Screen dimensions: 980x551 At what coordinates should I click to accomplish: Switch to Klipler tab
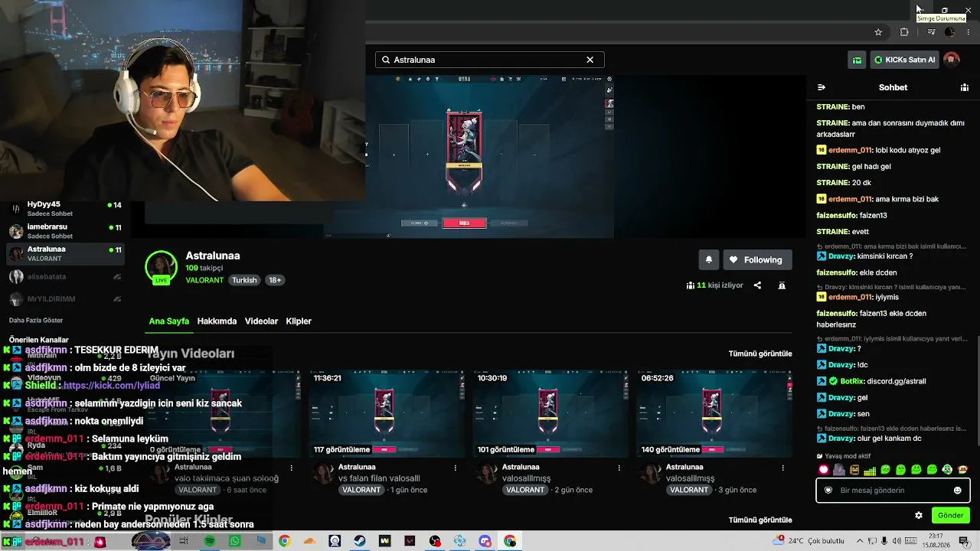pyautogui.click(x=299, y=321)
